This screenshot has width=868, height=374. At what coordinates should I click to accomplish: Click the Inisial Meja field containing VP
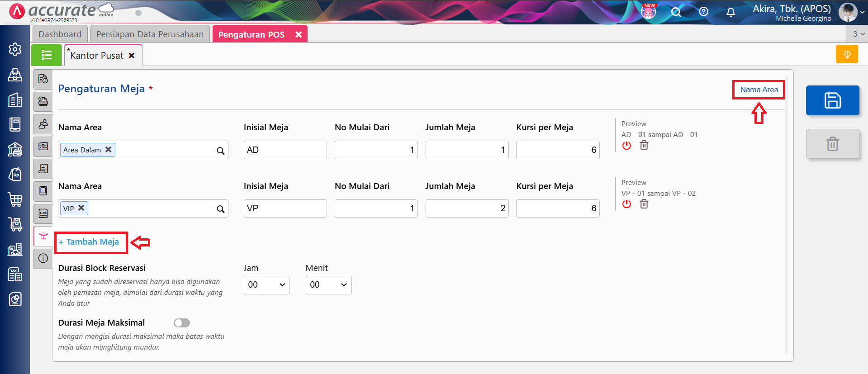click(x=285, y=208)
